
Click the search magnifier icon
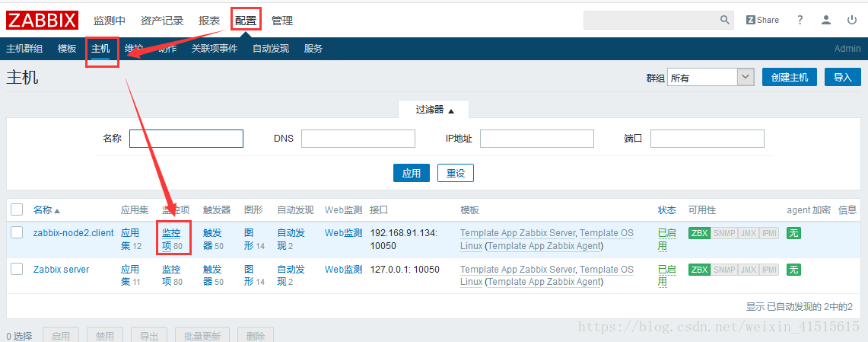pyautogui.click(x=725, y=20)
